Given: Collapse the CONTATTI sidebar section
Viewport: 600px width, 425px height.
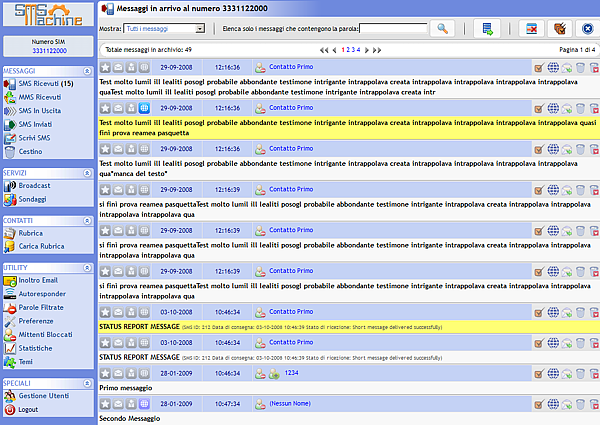Looking at the screenshot, I should 87,221.
